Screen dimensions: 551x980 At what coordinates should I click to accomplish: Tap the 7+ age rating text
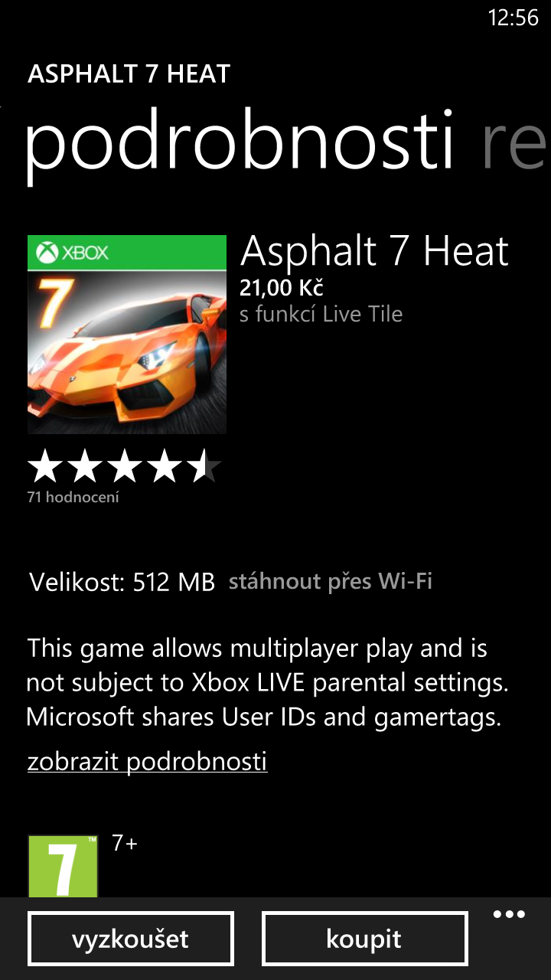[x=125, y=844]
